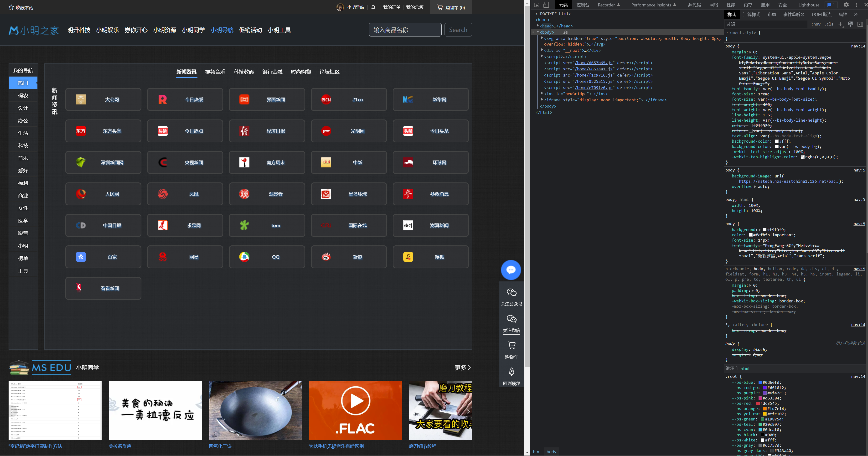Image resolution: width=868 pixels, height=456 pixels.
Task: Open the 网易 site tile
Action: pos(185,257)
